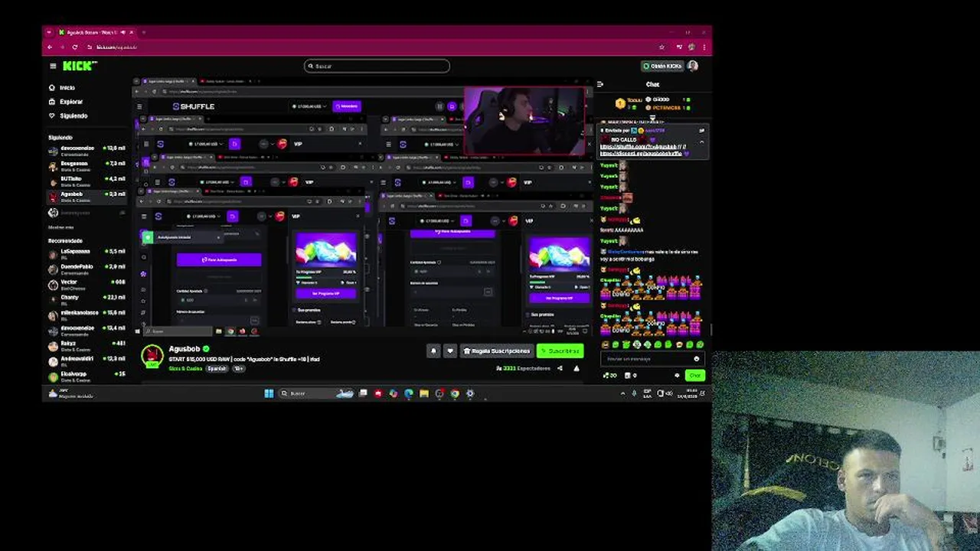Click Regala Suscripciones button
The width and height of the screenshot is (980, 551).
click(x=495, y=351)
